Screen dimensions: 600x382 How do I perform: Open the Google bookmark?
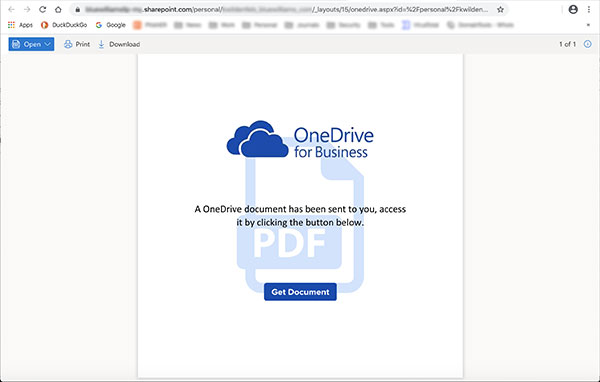point(111,25)
